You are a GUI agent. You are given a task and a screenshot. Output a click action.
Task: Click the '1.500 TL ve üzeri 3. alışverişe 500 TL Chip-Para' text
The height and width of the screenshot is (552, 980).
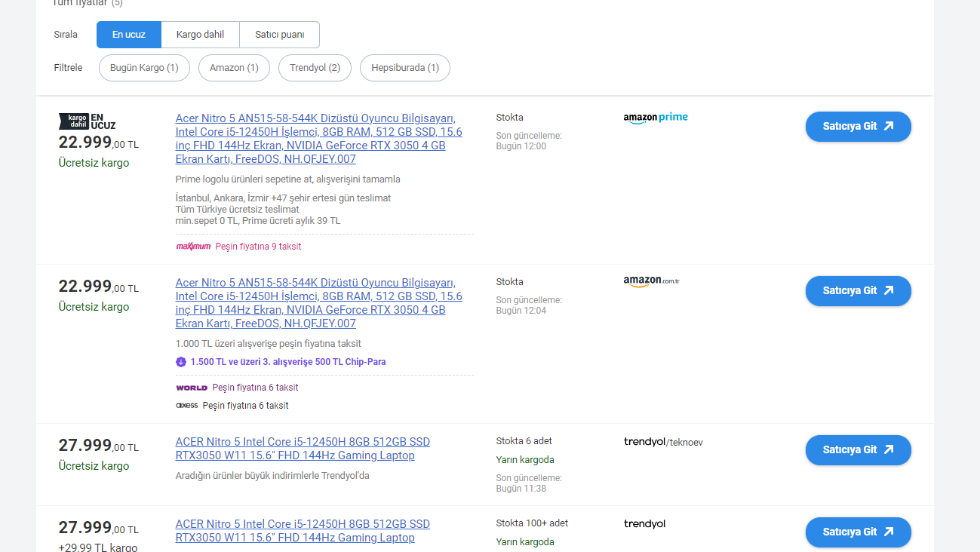point(288,362)
